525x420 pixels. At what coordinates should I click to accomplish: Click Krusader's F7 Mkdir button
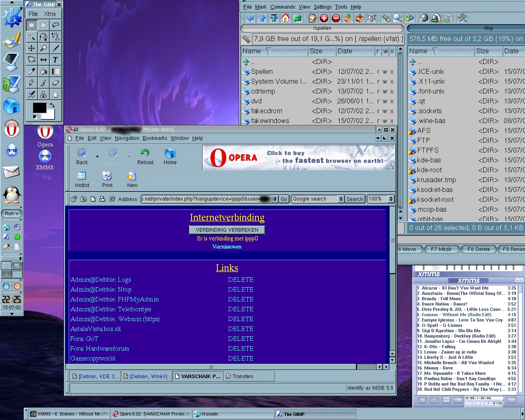click(441, 249)
